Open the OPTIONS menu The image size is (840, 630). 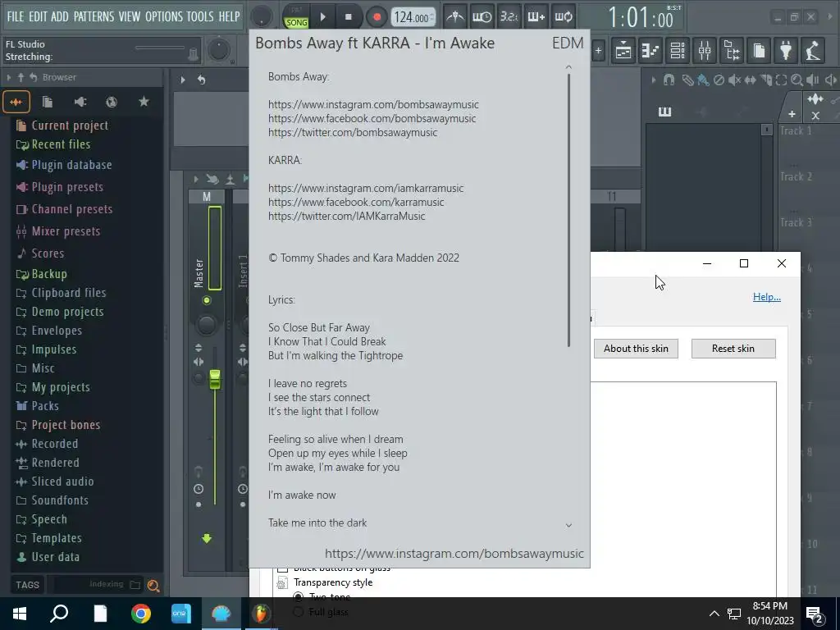coord(164,16)
